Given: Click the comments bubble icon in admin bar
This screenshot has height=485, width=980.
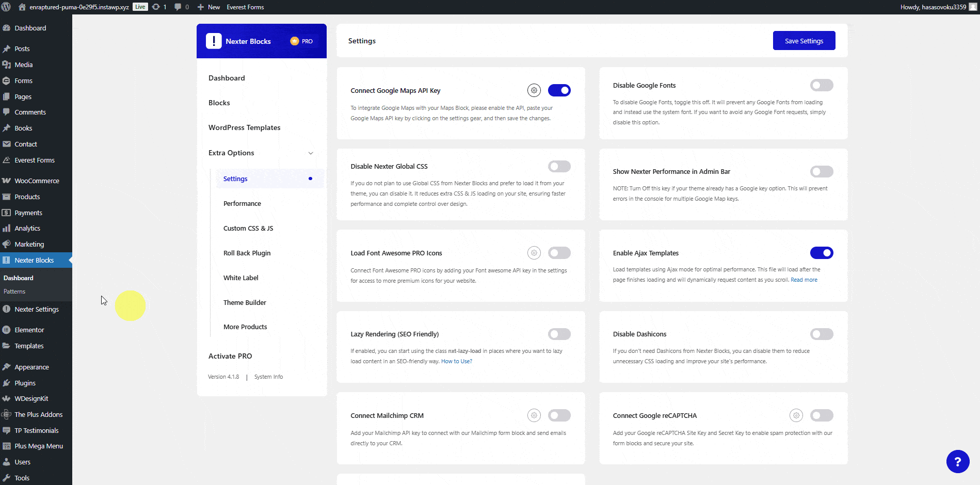Looking at the screenshot, I should point(178,7).
